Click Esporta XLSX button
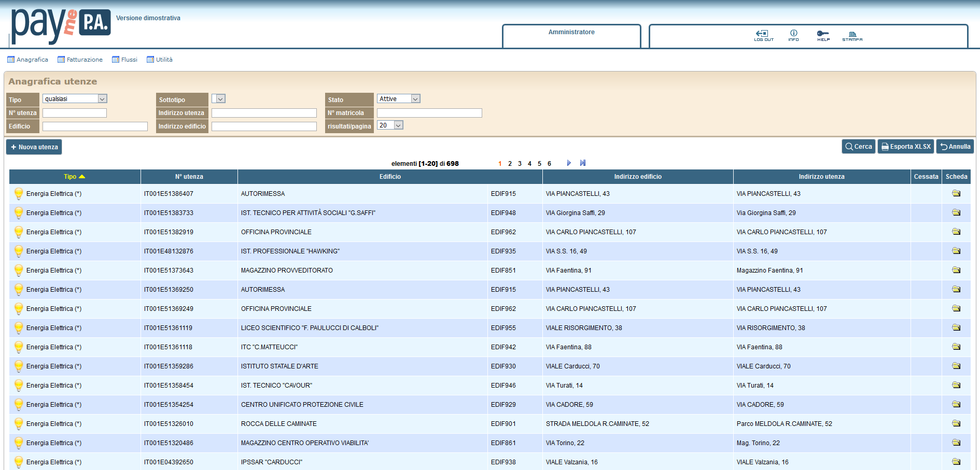 (x=906, y=147)
